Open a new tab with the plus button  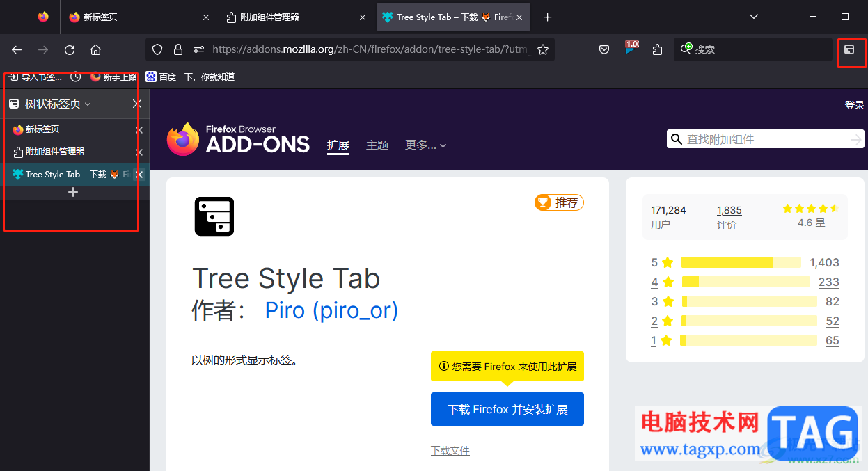click(x=548, y=17)
